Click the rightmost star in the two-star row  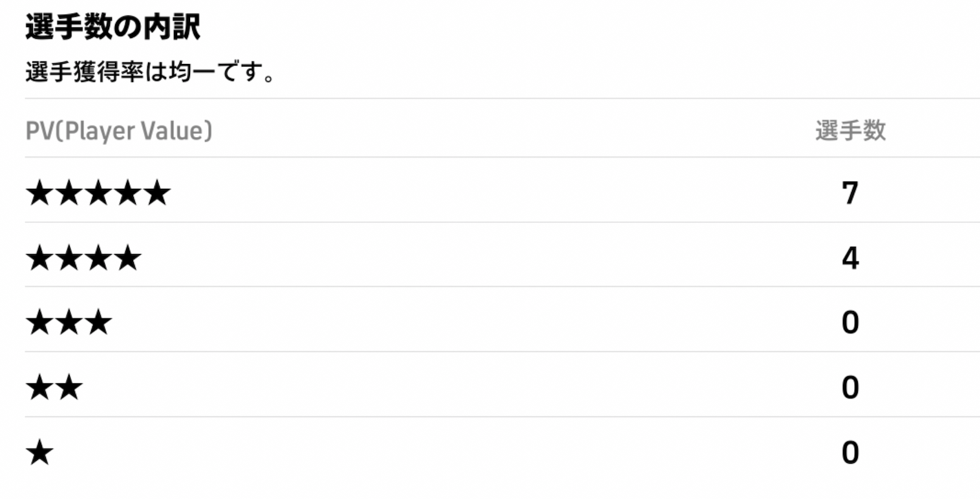click(69, 388)
